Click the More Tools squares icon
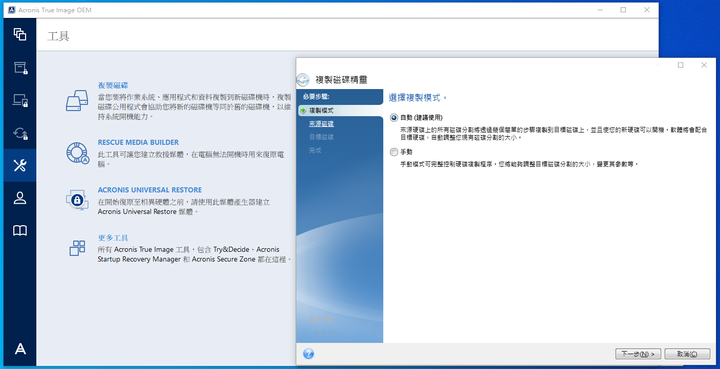Viewport: 720px width, 369px height. click(x=77, y=248)
